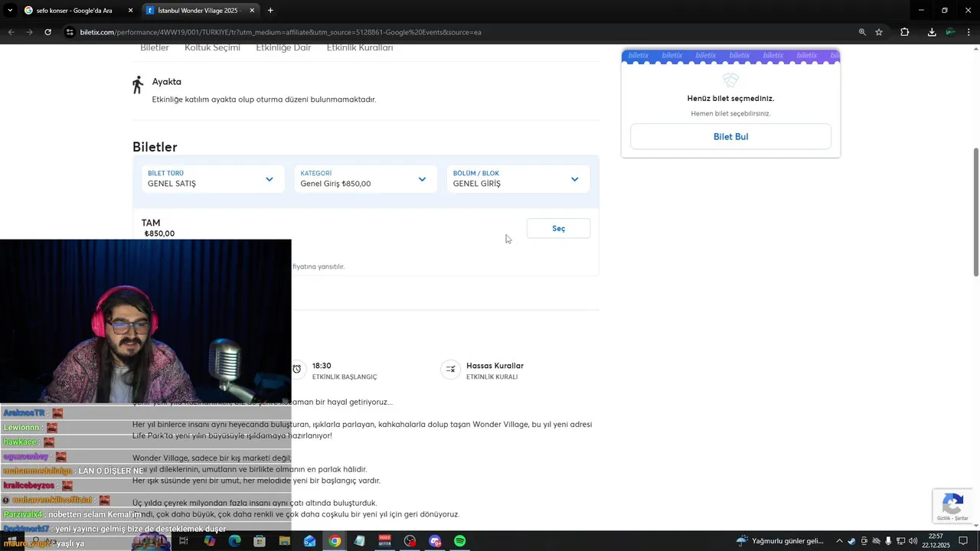Open Microsoft Store from the taskbar
The width and height of the screenshot is (980, 551).
tap(260, 541)
